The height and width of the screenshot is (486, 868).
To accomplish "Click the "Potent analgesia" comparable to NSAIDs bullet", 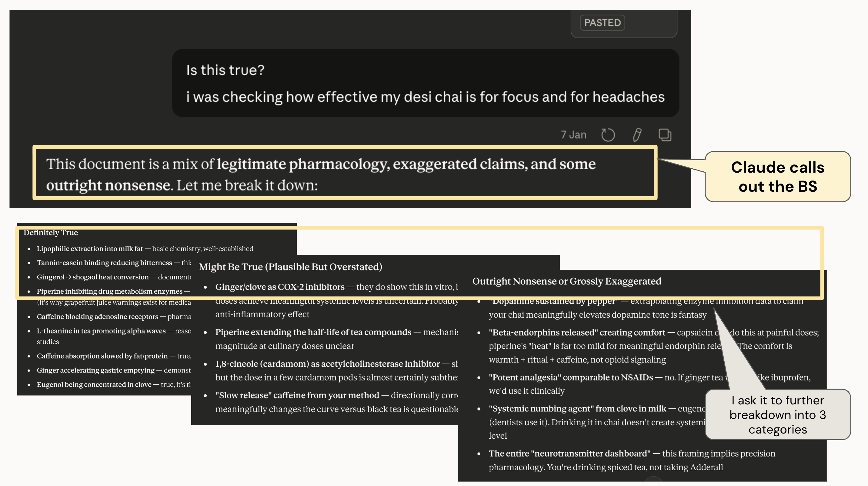I will tap(571, 377).
